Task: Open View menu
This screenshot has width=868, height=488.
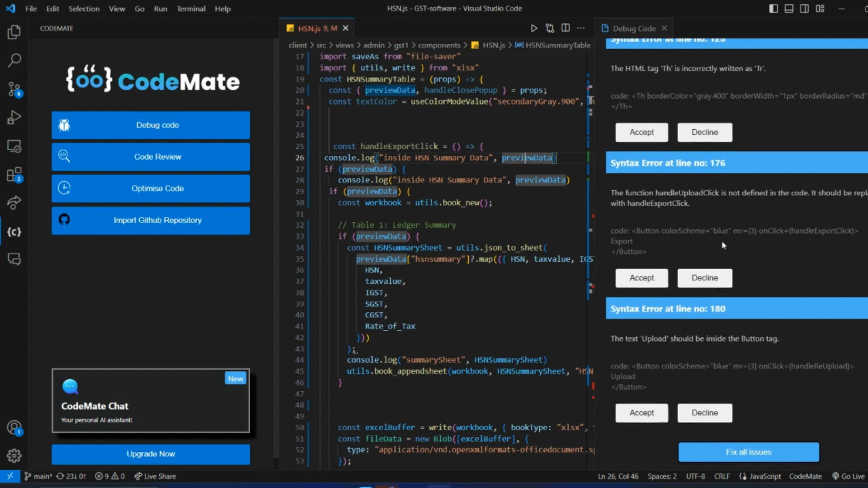Action: [117, 9]
